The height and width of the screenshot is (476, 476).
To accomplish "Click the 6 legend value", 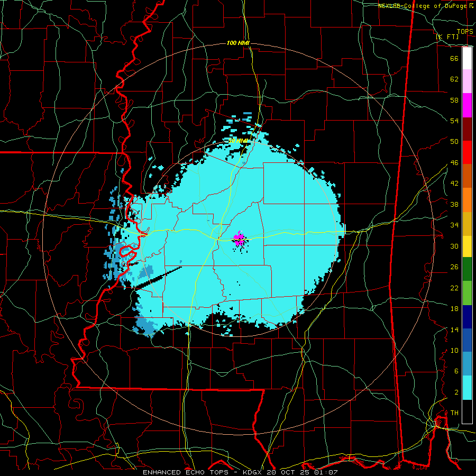I will click(456, 371).
